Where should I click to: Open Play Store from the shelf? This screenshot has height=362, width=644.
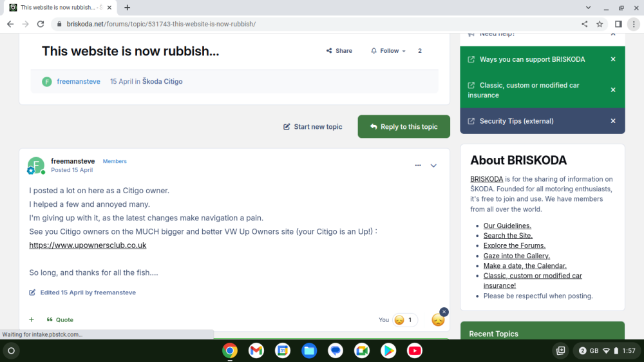click(388, 350)
